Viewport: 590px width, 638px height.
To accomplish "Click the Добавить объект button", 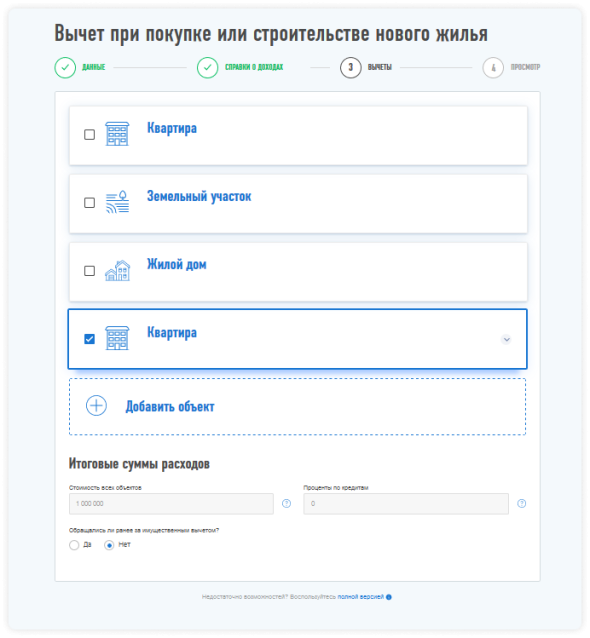I will pyautogui.click(x=297, y=406).
